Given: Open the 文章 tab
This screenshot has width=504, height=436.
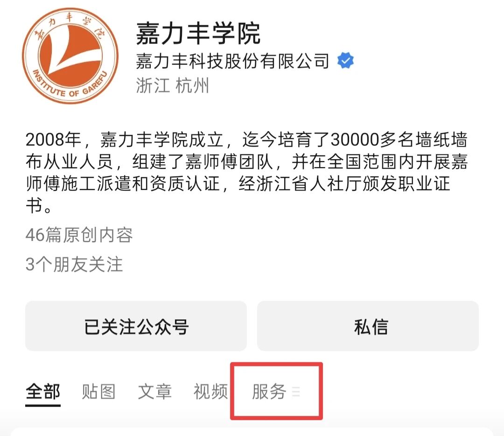Looking at the screenshot, I should (x=154, y=392).
